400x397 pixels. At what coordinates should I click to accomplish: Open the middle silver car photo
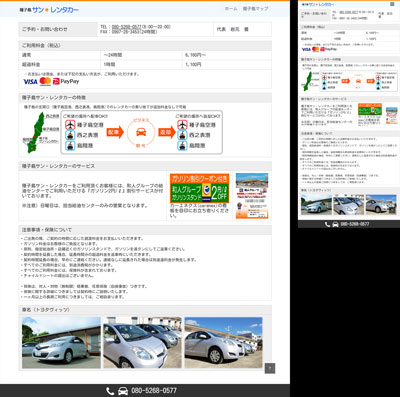(x=142, y=343)
